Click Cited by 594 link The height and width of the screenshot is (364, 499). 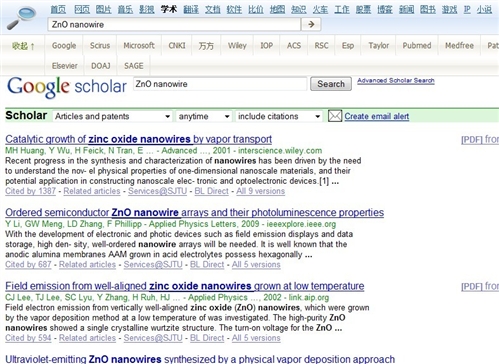[x=28, y=338]
